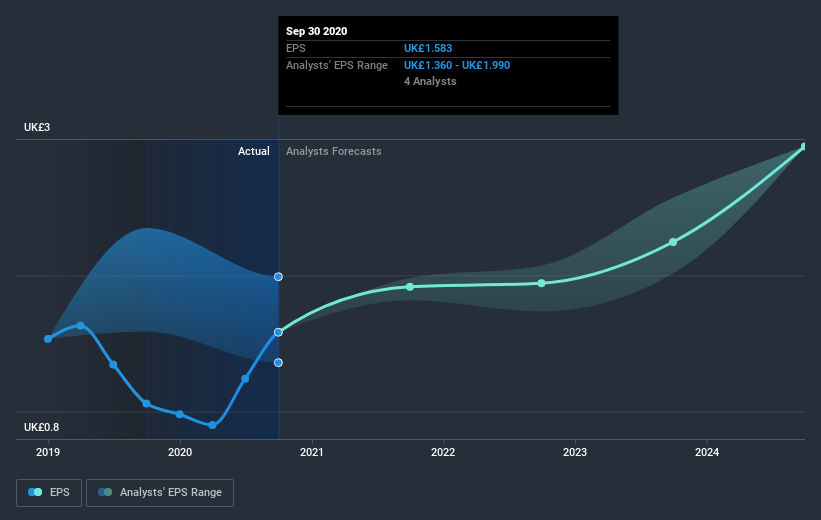Select the late 2023 forecast point
The image size is (821, 520).
coord(673,242)
